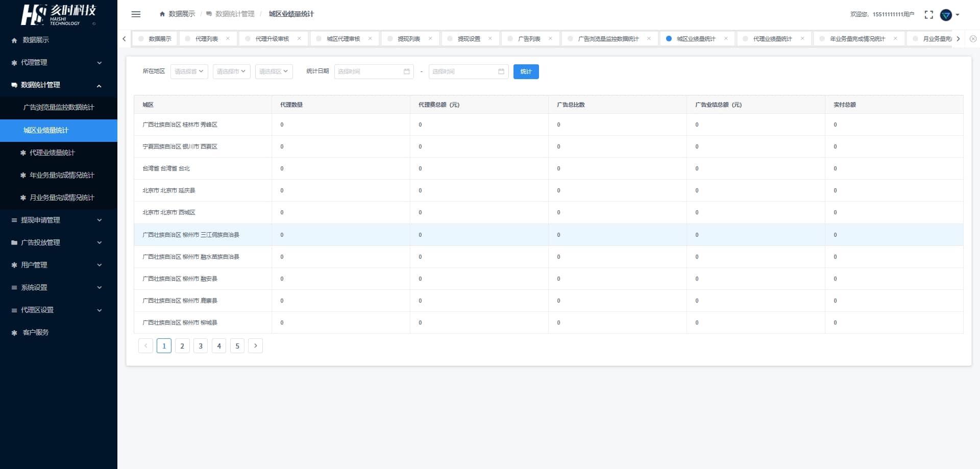Switch to the 城区代理审核 tab

pos(344,39)
